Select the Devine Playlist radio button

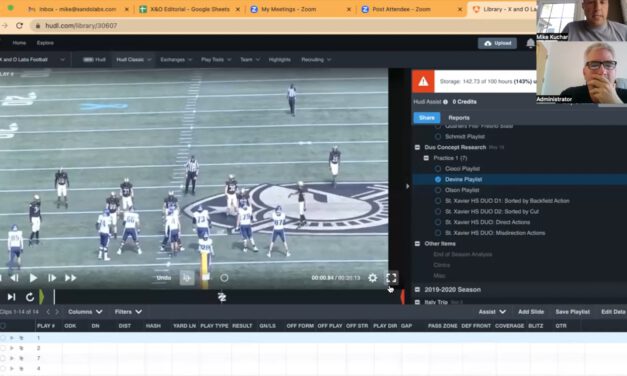pos(438,180)
